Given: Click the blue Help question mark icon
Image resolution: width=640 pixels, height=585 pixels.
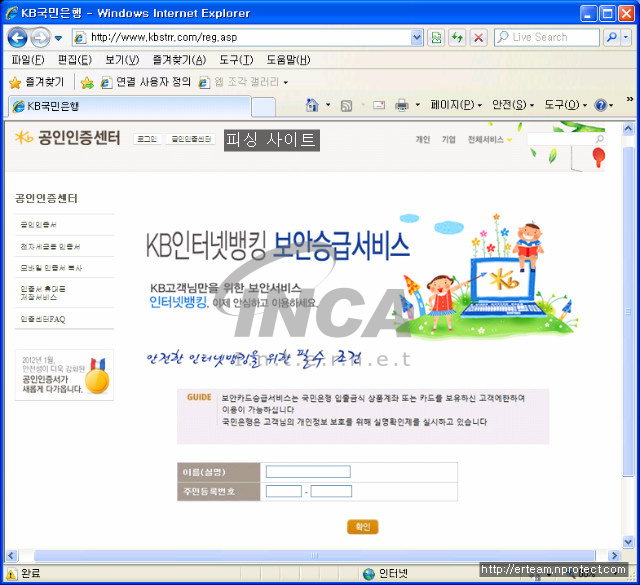Looking at the screenshot, I should click(x=600, y=105).
